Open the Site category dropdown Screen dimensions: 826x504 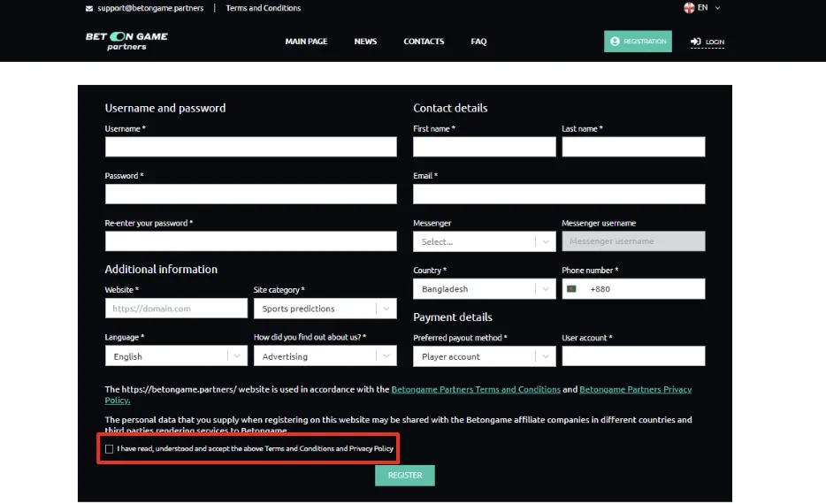tap(325, 309)
